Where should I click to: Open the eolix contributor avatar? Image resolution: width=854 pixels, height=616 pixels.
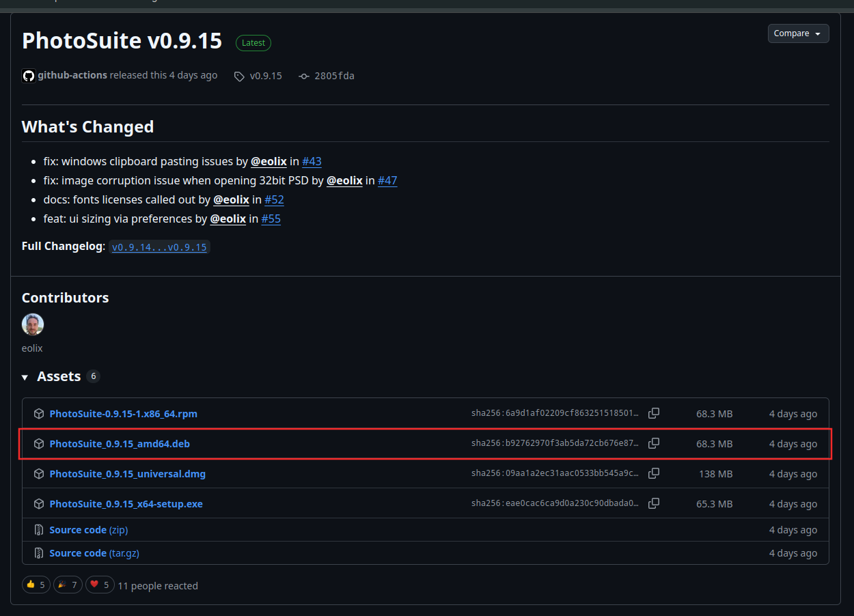[x=33, y=324]
